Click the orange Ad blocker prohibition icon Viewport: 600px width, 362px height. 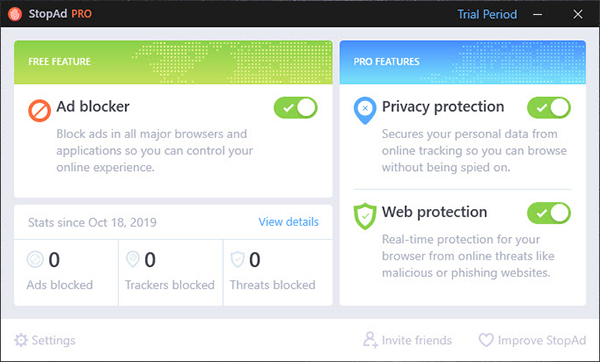click(x=39, y=111)
